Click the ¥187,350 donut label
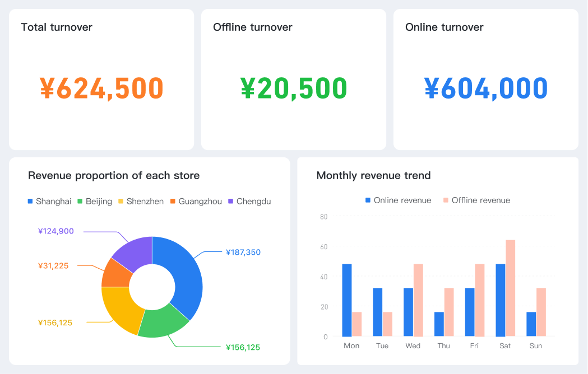 [x=243, y=252]
